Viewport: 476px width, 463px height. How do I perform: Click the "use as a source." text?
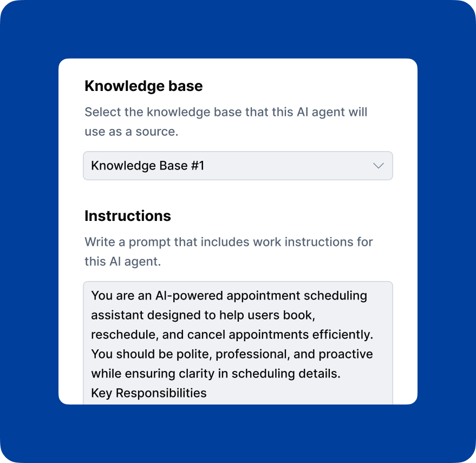pos(131,132)
